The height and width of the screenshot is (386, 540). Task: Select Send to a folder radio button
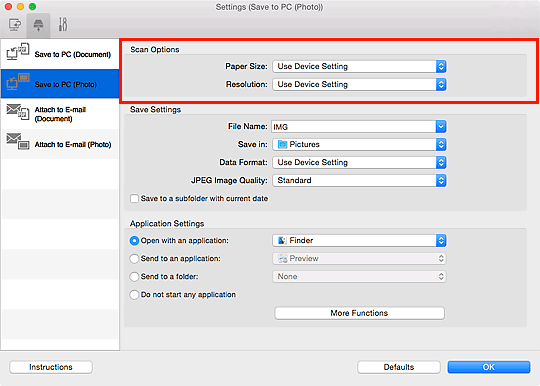[x=134, y=277]
